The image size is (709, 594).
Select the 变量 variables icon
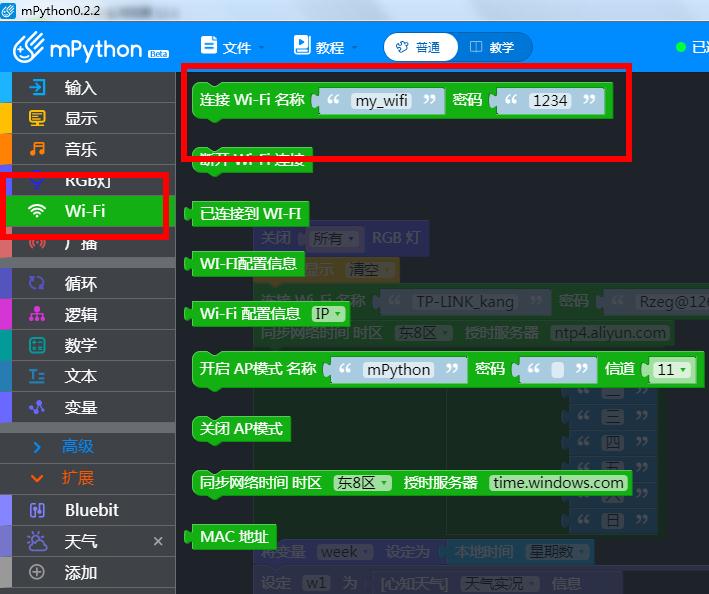37,407
